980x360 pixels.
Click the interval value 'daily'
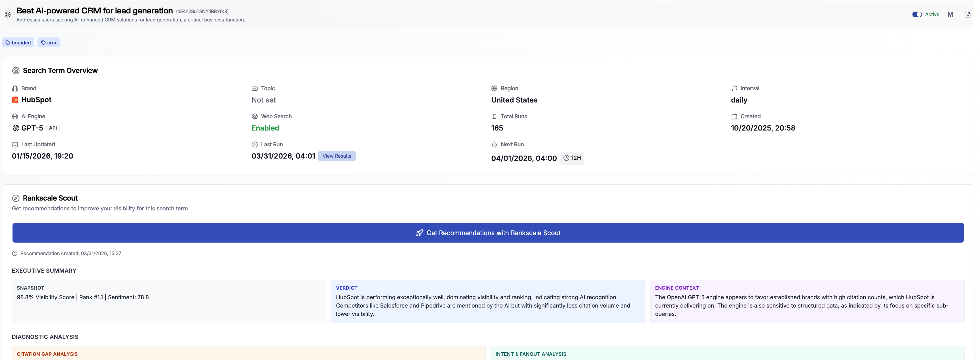pos(739,100)
